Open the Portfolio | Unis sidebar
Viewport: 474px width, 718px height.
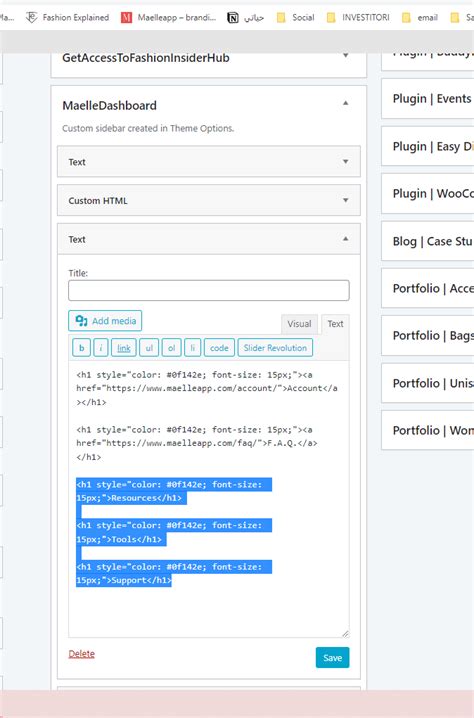[x=428, y=383]
